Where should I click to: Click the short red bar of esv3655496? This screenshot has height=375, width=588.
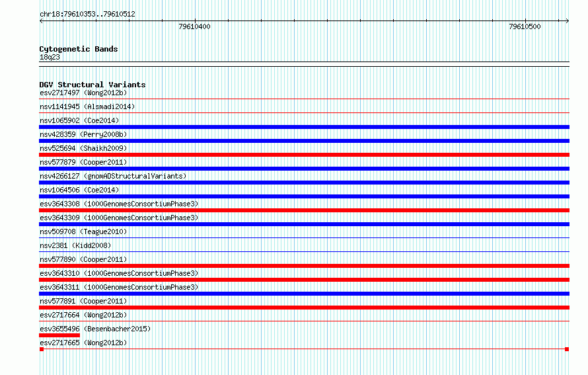(x=59, y=335)
